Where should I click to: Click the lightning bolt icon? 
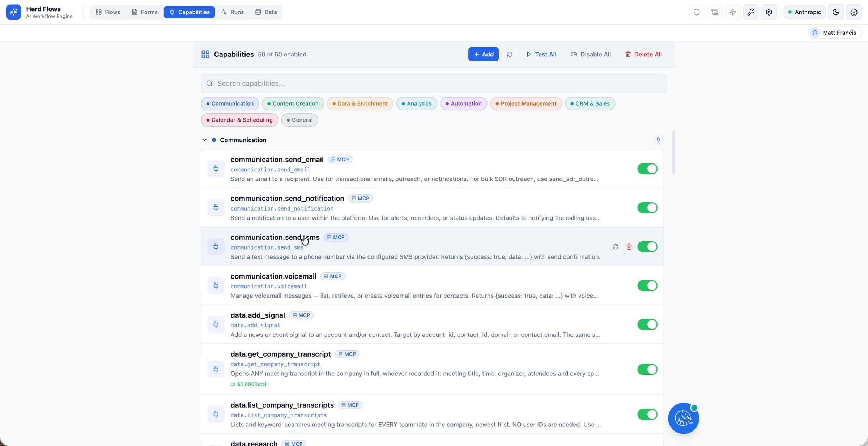733,12
